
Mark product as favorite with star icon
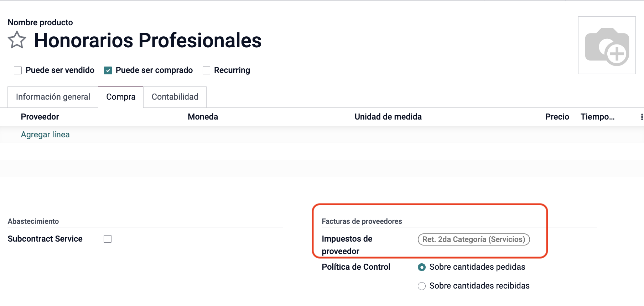(17, 40)
